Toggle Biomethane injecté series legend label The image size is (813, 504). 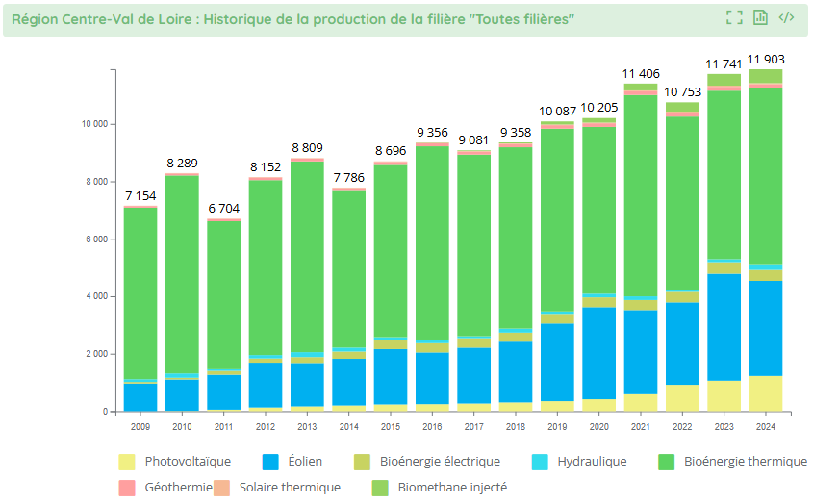pyautogui.click(x=452, y=488)
